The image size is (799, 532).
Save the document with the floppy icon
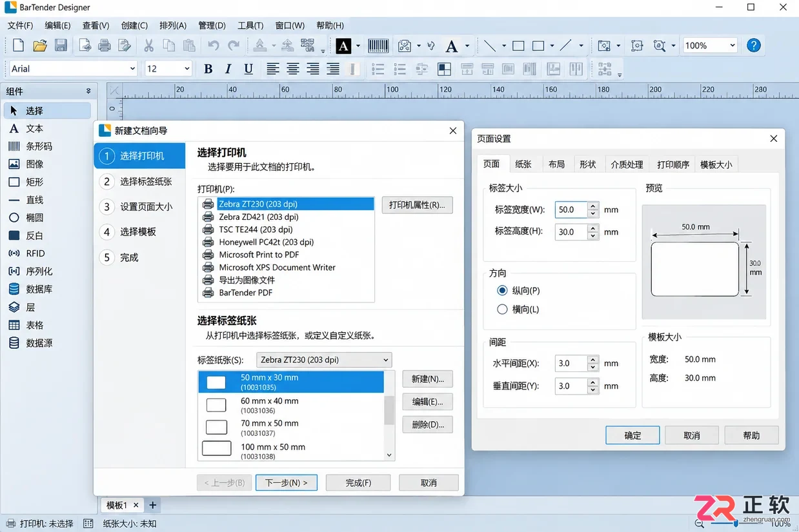click(x=61, y=45)
